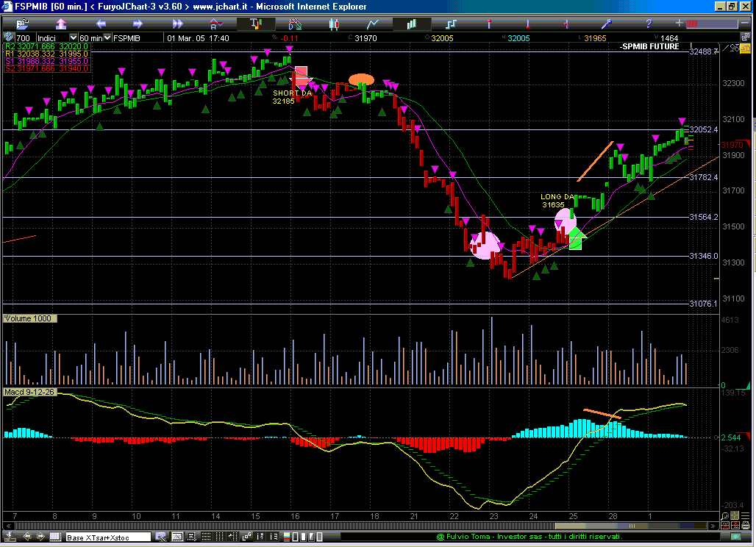Screen dimensions: 756x547
Task: Click the green LONG DA arrow marker
Action: (x=577, y=238)
